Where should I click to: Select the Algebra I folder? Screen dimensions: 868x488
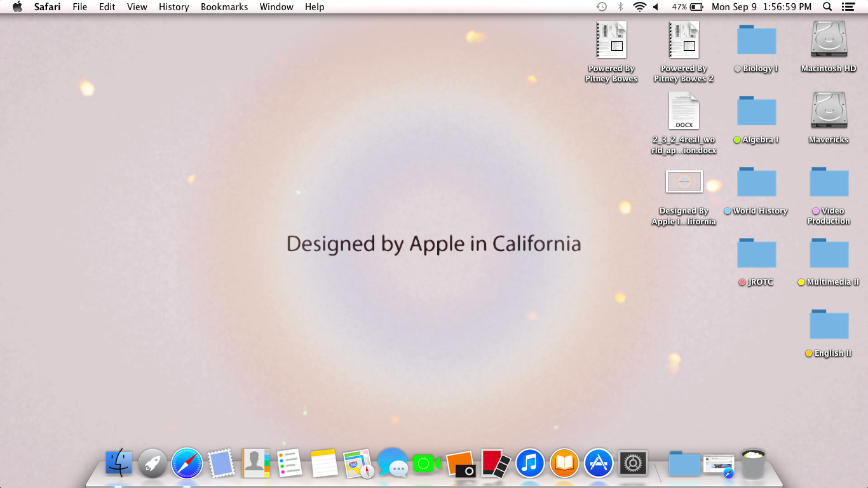[x=756, y=111]
